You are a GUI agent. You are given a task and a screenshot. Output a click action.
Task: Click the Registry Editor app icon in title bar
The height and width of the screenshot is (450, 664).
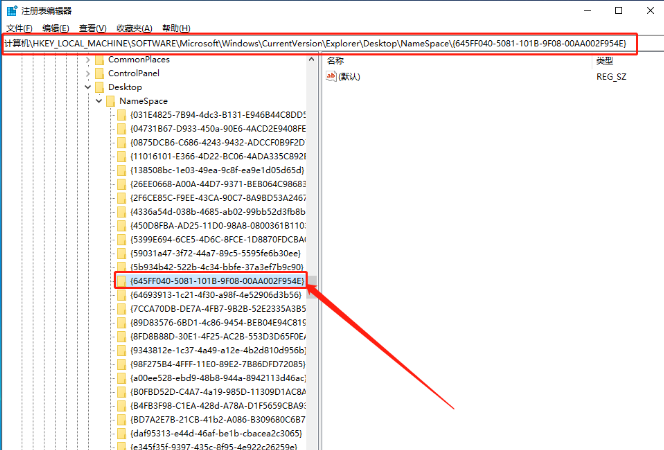(x=12, y=11)
